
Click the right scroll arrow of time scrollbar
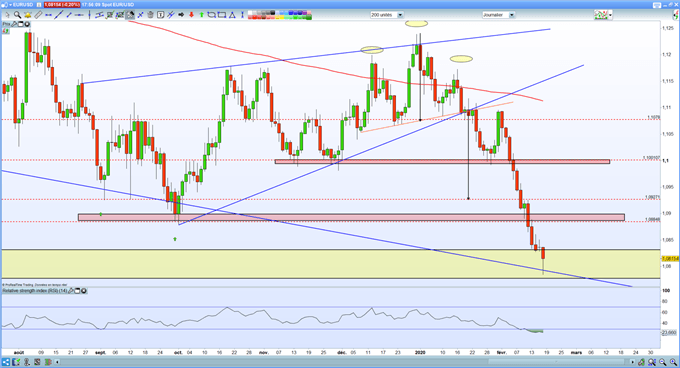coord(633,362)
